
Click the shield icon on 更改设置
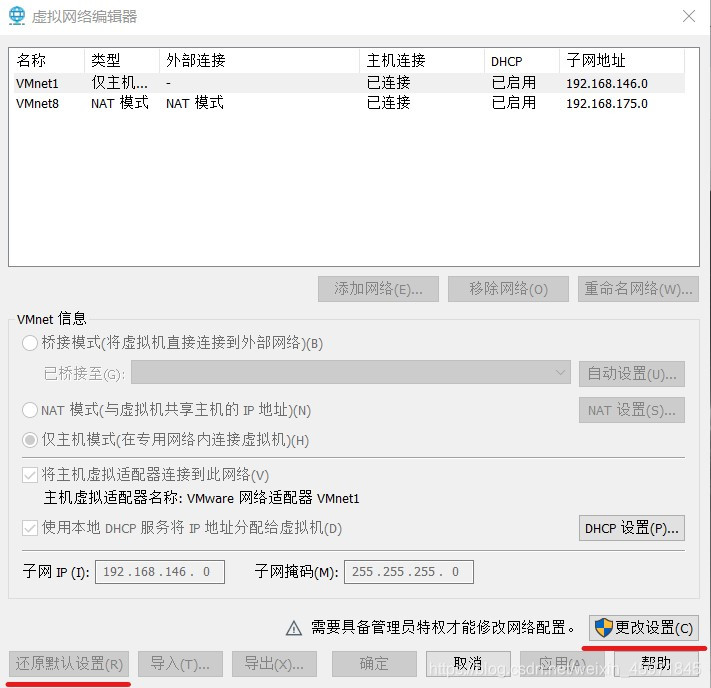click(x=604, y=628)
